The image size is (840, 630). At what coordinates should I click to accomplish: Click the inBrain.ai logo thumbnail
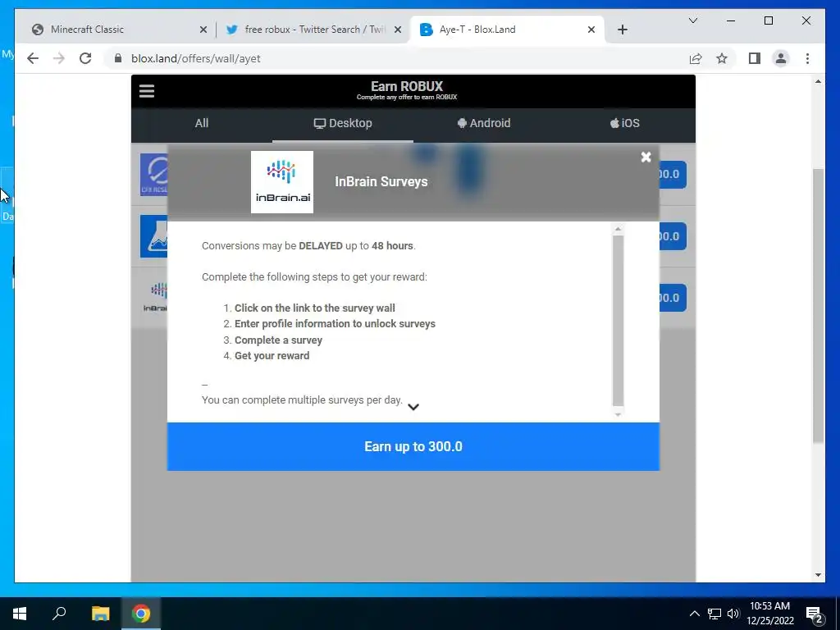click(282, 182)
